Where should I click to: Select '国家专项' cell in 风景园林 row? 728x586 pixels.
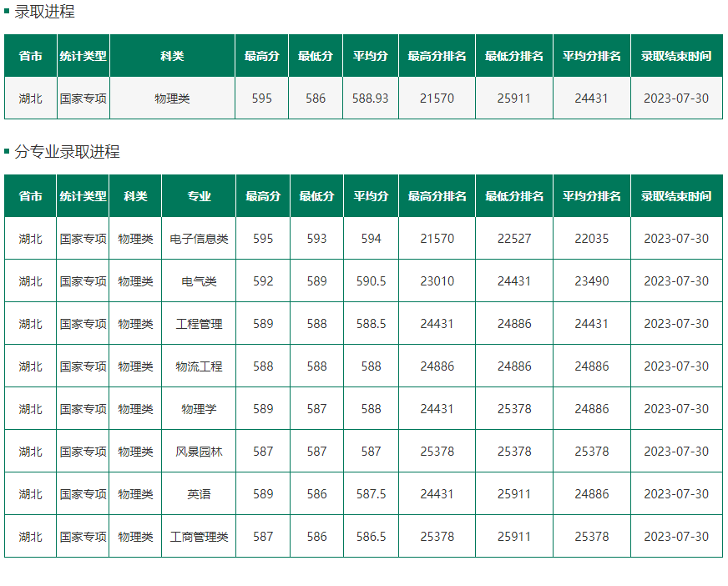click(x=83, y=452)
